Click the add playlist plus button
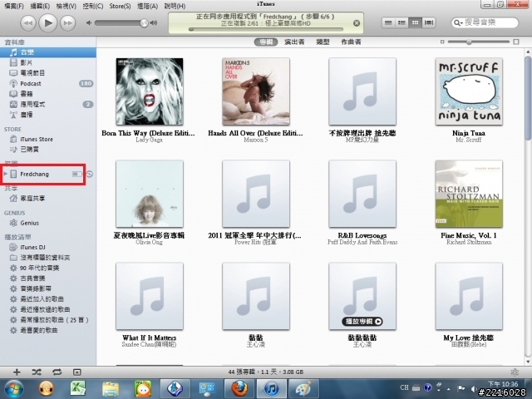Screen dimensions: 532x399 (17, 372)
